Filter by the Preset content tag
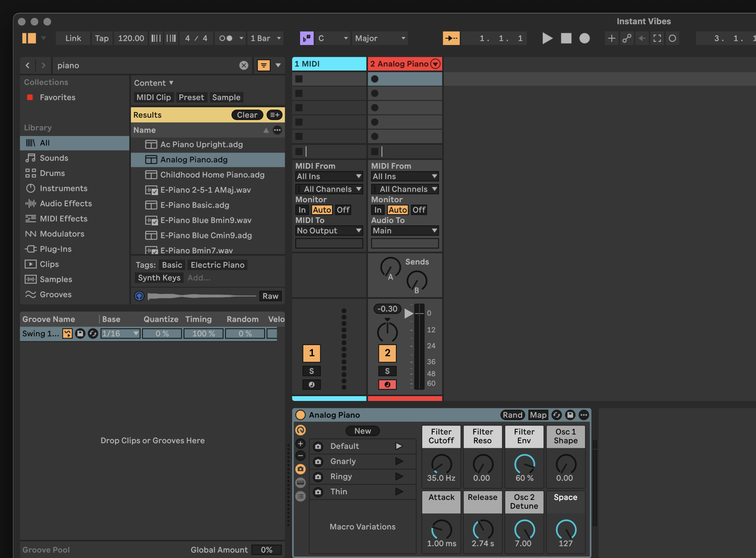 tap(192, 98)
